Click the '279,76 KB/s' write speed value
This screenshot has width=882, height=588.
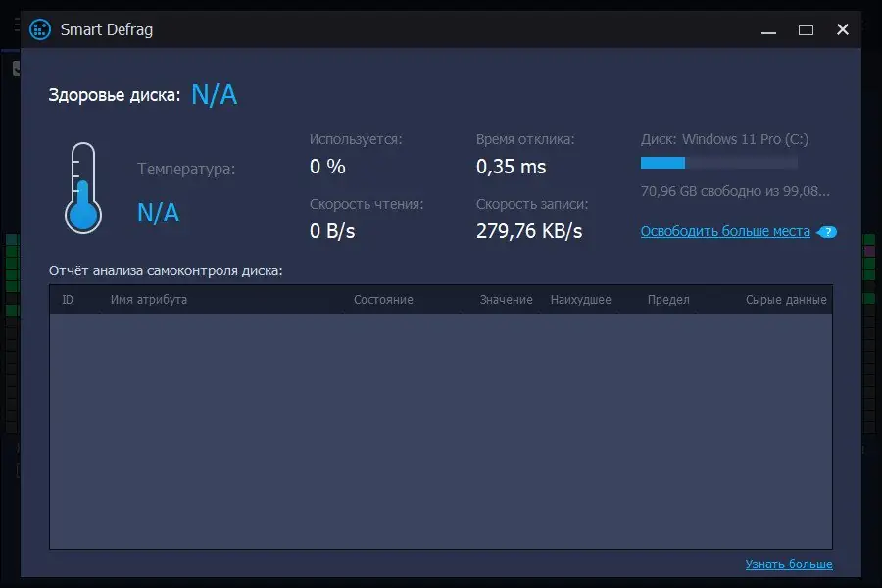(x=529, y=231)
